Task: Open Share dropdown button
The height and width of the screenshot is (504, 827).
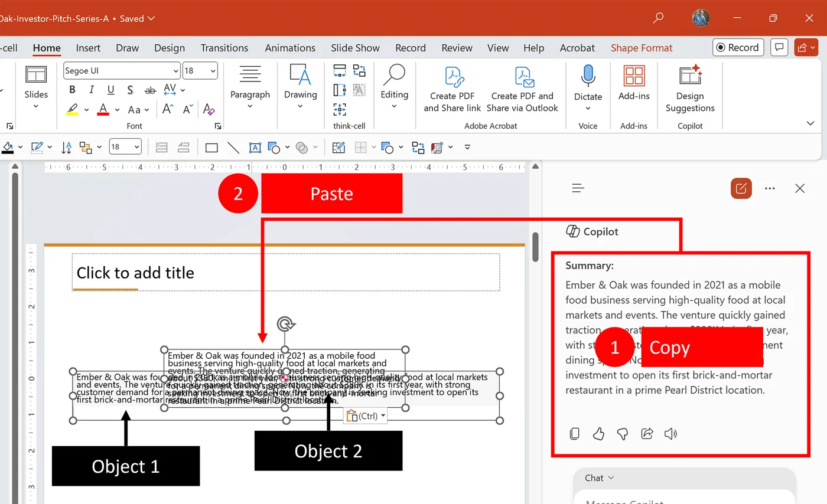Action: pyautogui.click(x=806, y=48)
